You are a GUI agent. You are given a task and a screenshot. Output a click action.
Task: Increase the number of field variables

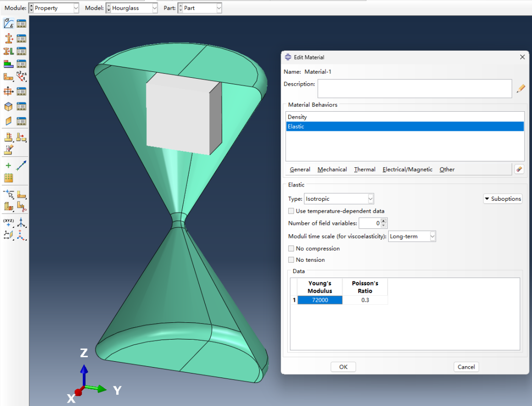[384, 221]
